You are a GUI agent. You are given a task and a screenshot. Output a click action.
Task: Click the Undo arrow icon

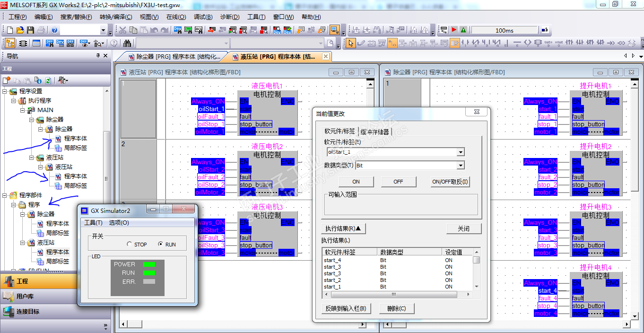tap(154, 30)
